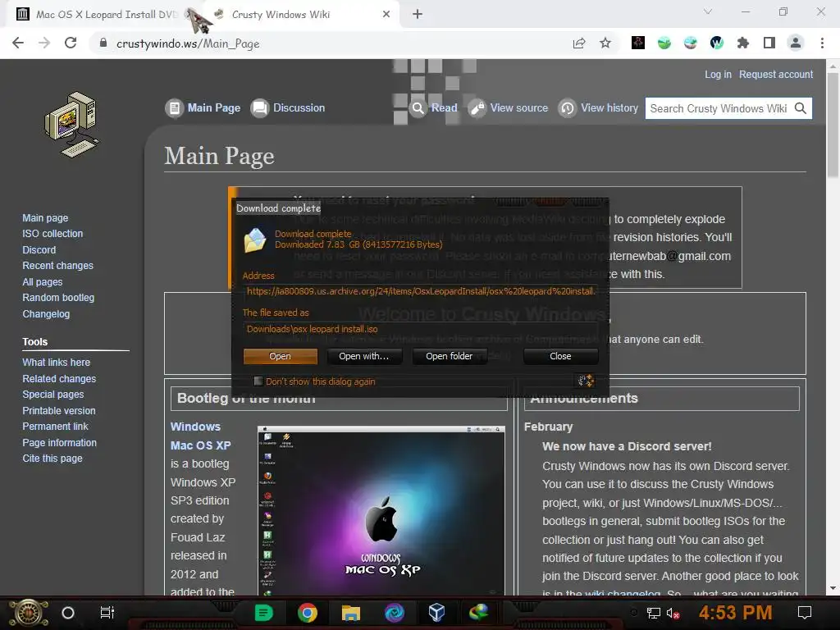The image size is (840, 630).
Task: Open File Explorer from the taskbar
Action: 351,613
